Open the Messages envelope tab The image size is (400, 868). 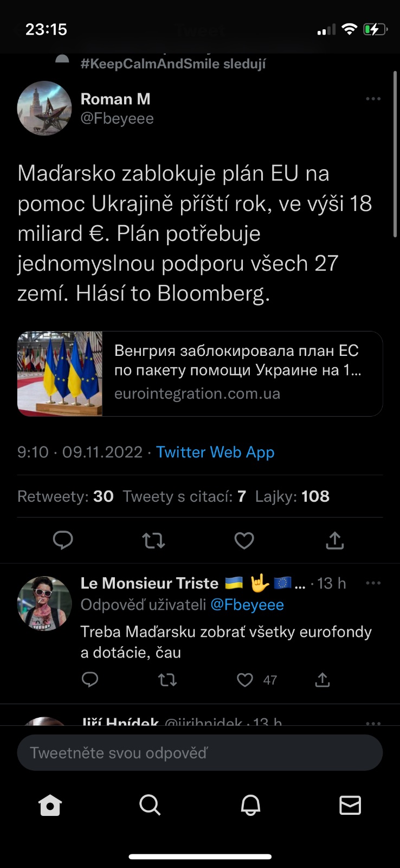coord(350,806)
